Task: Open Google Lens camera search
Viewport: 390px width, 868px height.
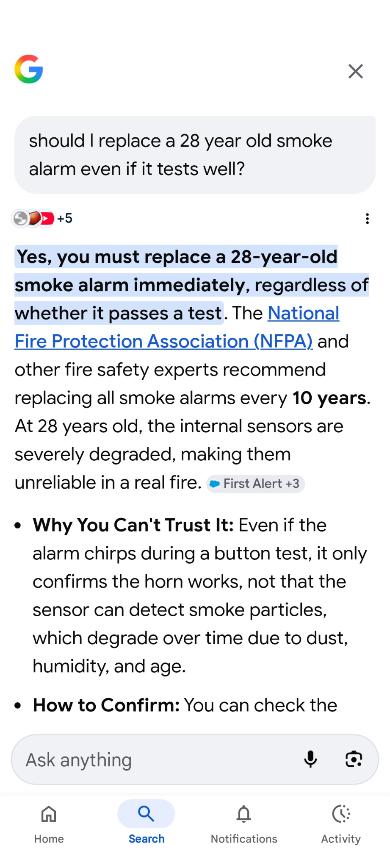Action: pos(354,759)
